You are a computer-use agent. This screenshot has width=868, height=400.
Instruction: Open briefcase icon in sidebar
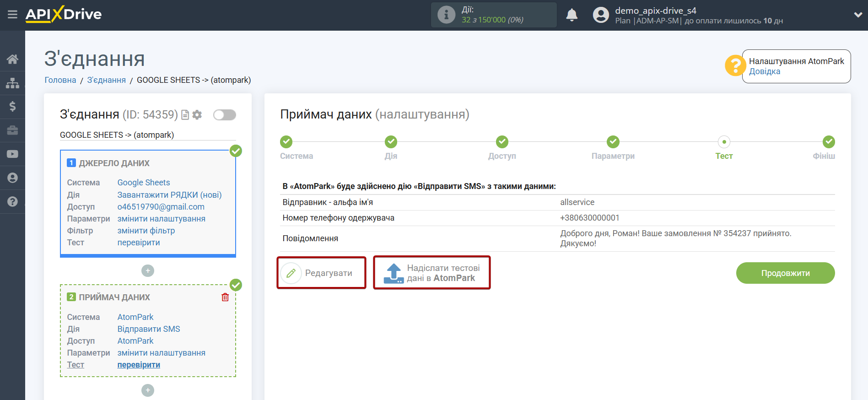pos(12,130)
